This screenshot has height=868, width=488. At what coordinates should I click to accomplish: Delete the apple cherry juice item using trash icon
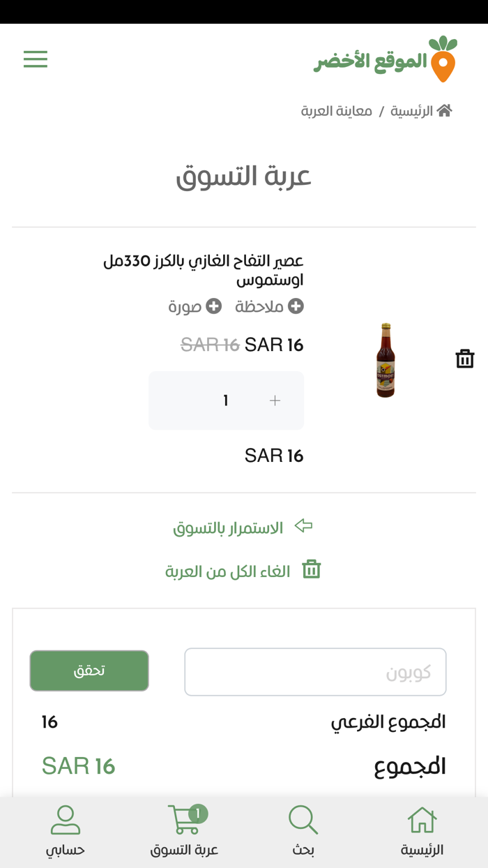tap(464, 358)
